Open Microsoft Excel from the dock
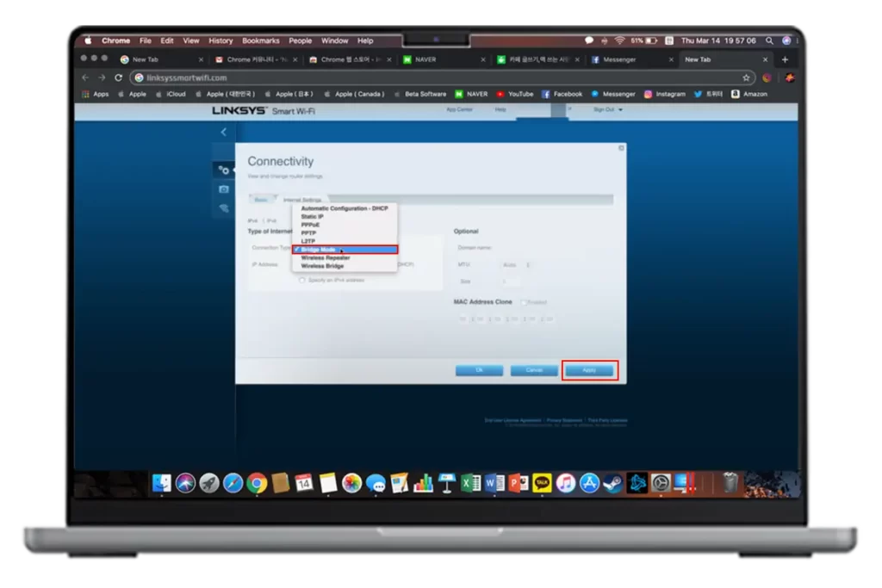882x588 pixels. pyautogui.click(x=471, y=484)
